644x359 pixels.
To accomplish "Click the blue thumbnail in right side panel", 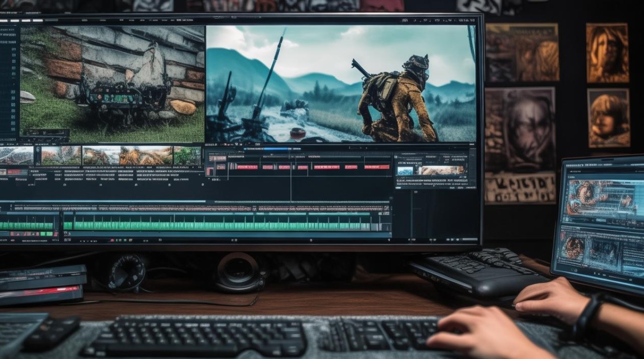I will (x=405, y=170).
